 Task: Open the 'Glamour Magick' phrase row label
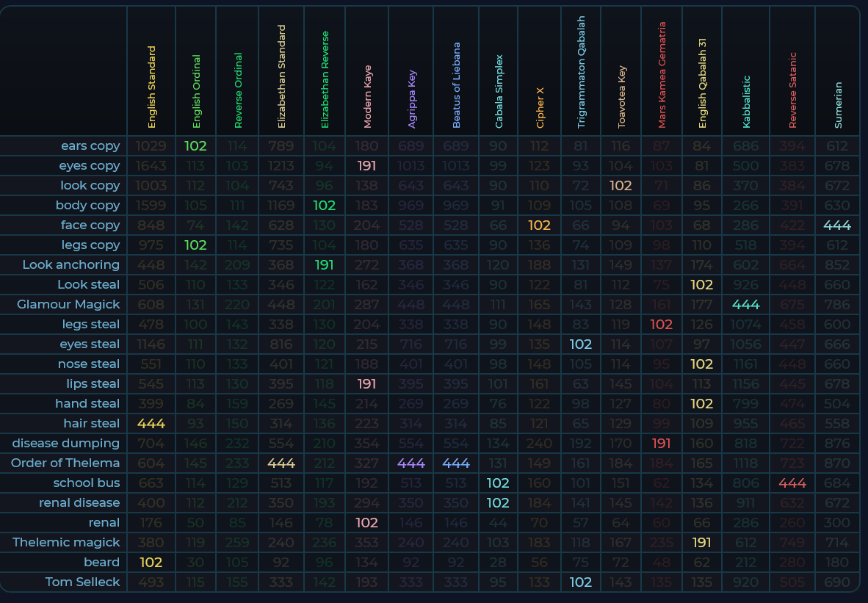coord(68,304)
